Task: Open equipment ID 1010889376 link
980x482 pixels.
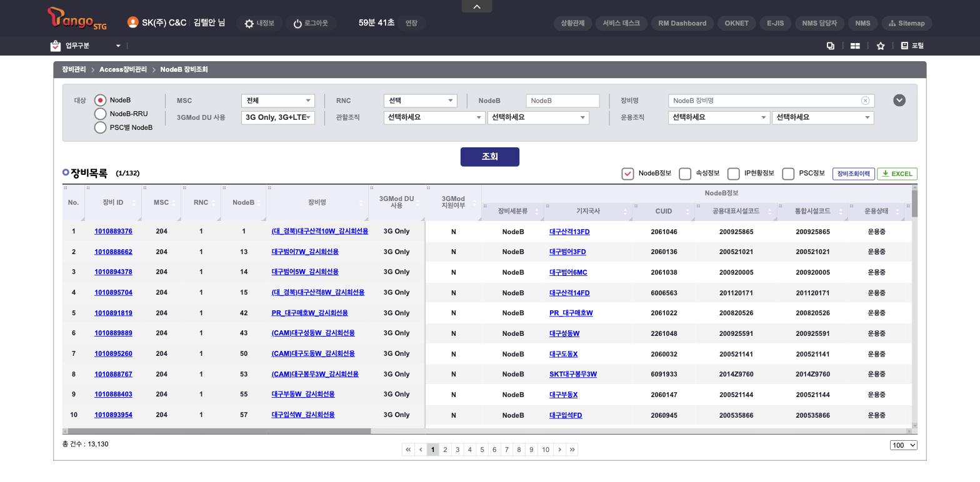Action: click(113, 231)
